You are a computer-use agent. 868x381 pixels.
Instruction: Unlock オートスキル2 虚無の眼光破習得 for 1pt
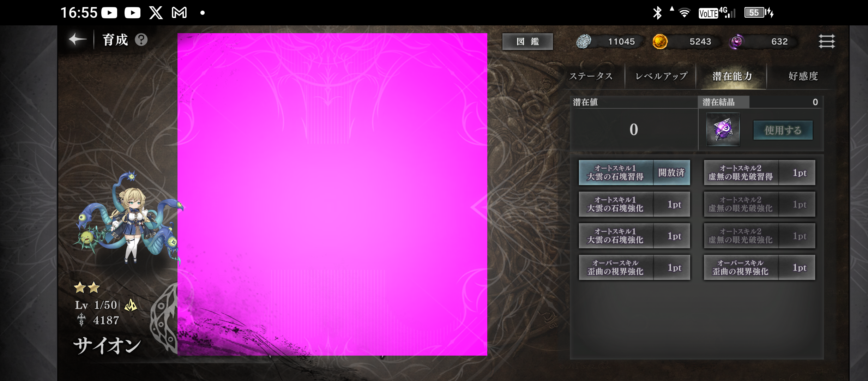759,173
